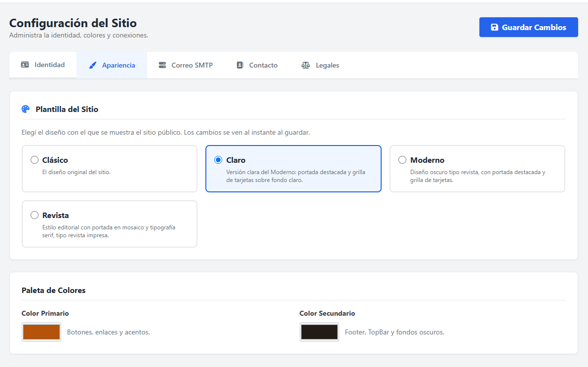This screenshot has height=367, width=588.
Task: Click the Claro card description text
Action: (x=296, y=176)
